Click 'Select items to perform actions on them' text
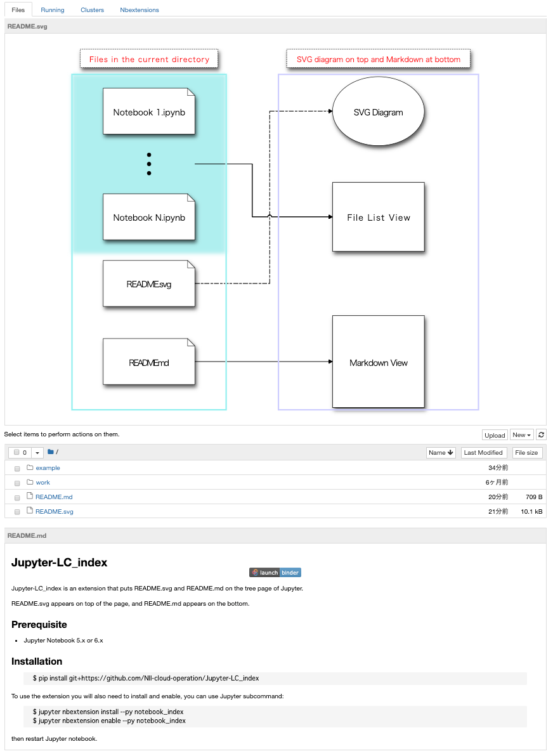The image size is (553, 756). [62, 434]
